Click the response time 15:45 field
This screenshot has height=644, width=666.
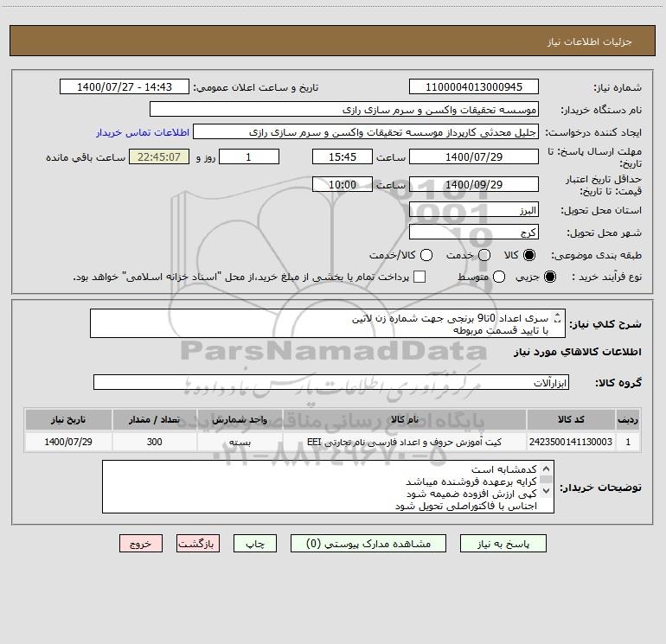343,156
